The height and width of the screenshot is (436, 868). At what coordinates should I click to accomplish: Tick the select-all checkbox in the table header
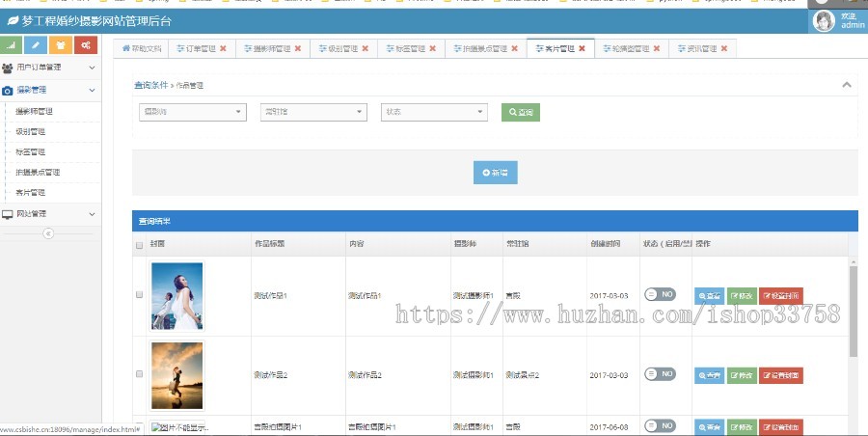pos(140,245)
